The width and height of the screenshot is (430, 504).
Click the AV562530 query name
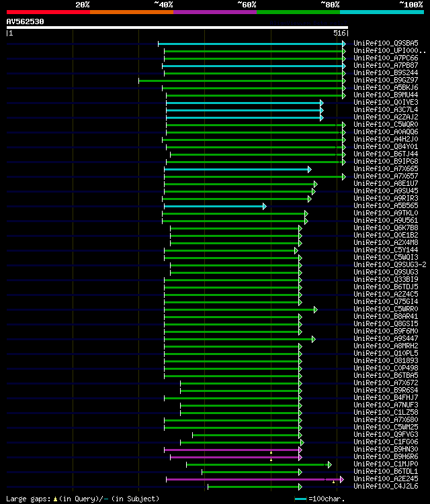(x=25, y=21)
